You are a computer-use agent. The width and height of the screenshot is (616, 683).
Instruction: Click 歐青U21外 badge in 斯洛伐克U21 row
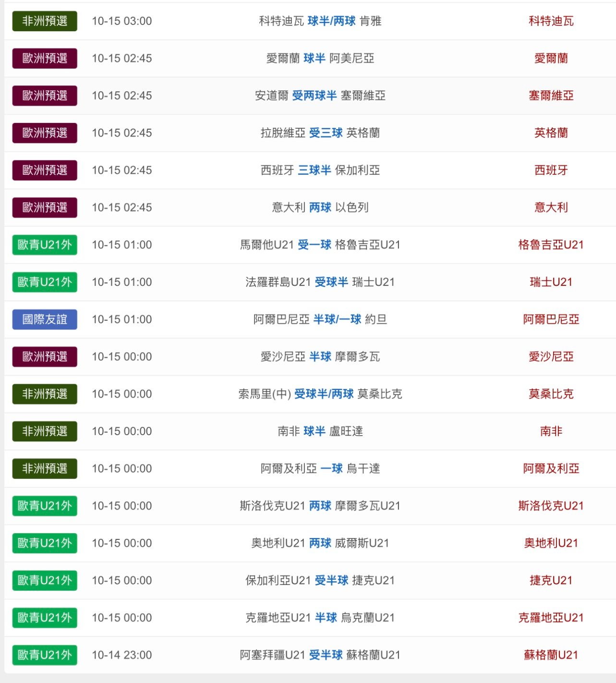click(x=45, y=506)
